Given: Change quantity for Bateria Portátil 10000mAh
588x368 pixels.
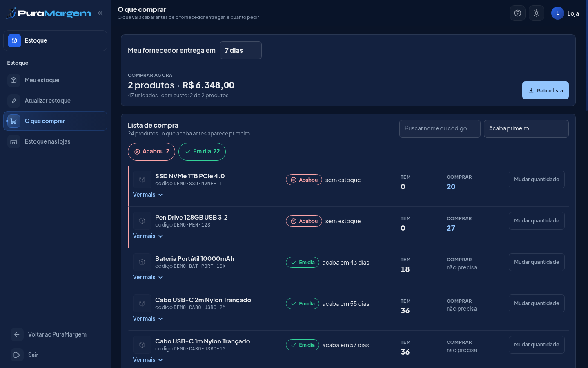Looking at the screenshot, I should (x=537, y=262).
